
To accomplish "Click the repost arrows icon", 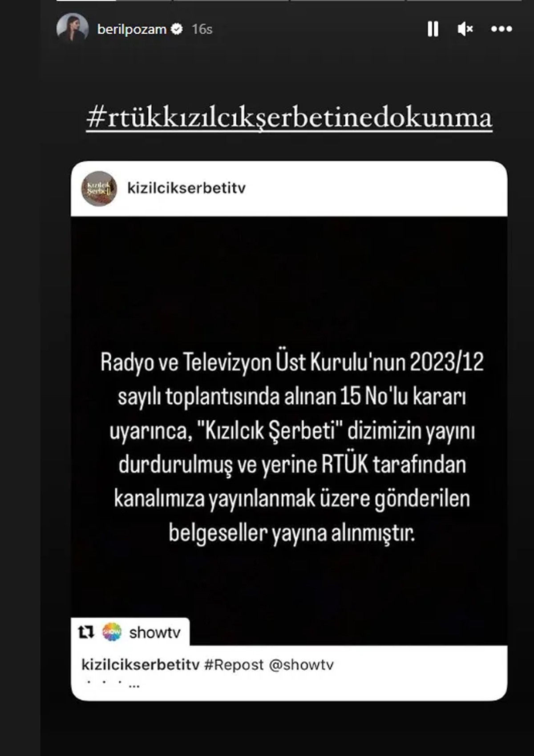I will [86, 632].
